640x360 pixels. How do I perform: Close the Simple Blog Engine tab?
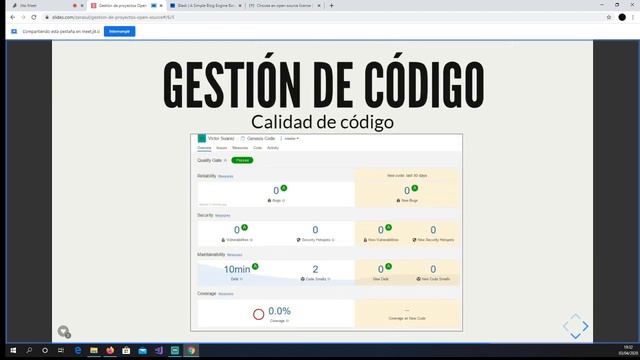click(x=240, y=6)
